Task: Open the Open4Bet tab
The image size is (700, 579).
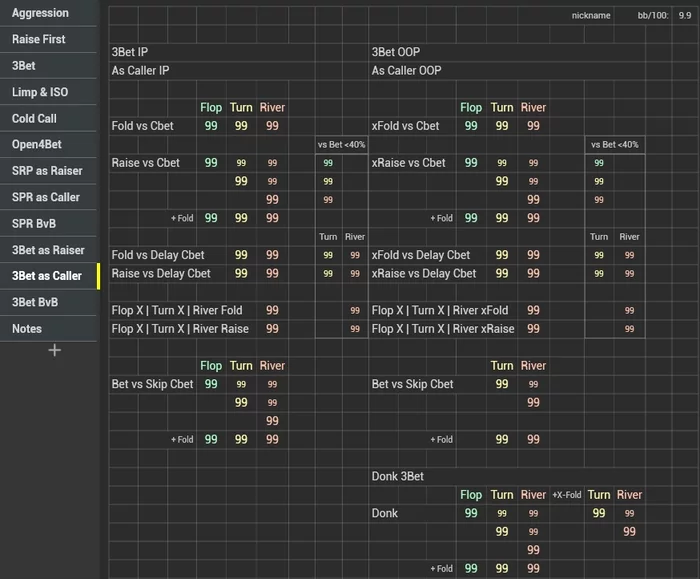Action: pyautogui.click(x=37, y=144)
